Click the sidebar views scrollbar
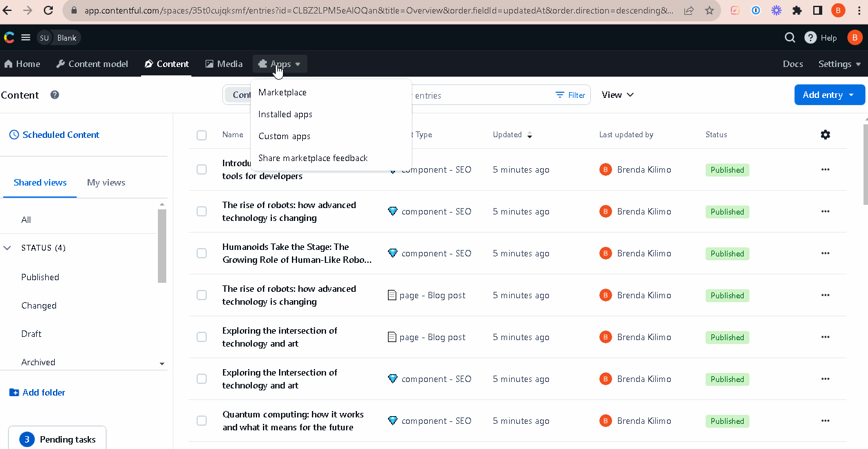 [162, 245]
